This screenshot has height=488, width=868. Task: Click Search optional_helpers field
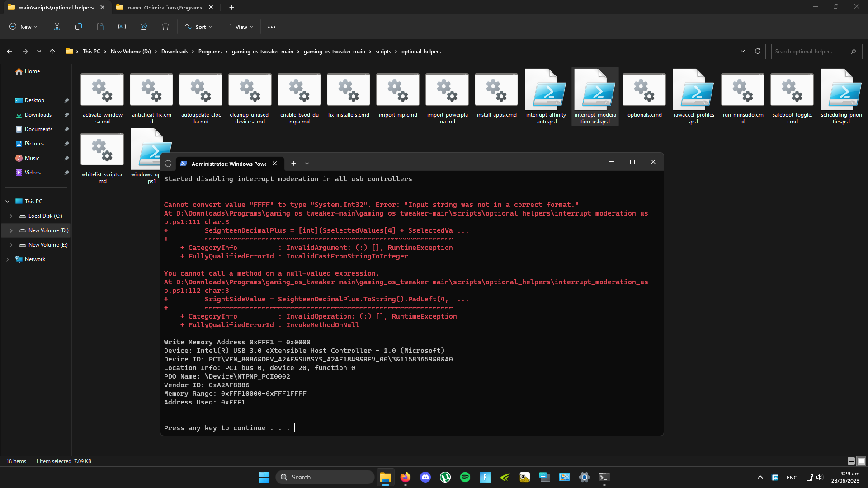point(816,52)
